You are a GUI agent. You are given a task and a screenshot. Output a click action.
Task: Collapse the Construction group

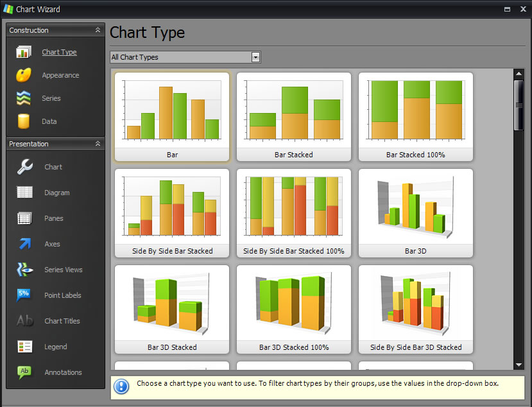[x=98, y=30]
